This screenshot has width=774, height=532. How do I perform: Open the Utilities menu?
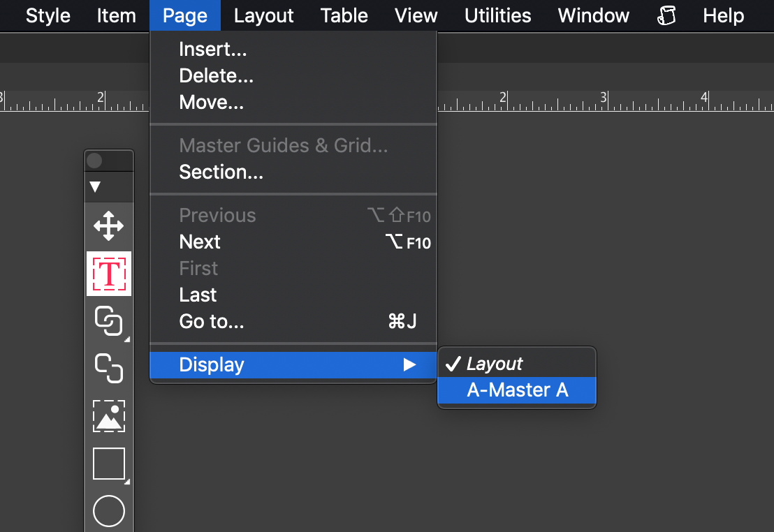(x=497, y=15)
